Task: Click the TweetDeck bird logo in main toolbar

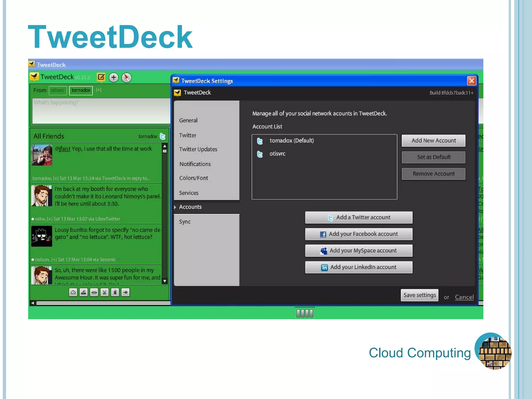Action: pyautogui.click(x=34, y=77)
